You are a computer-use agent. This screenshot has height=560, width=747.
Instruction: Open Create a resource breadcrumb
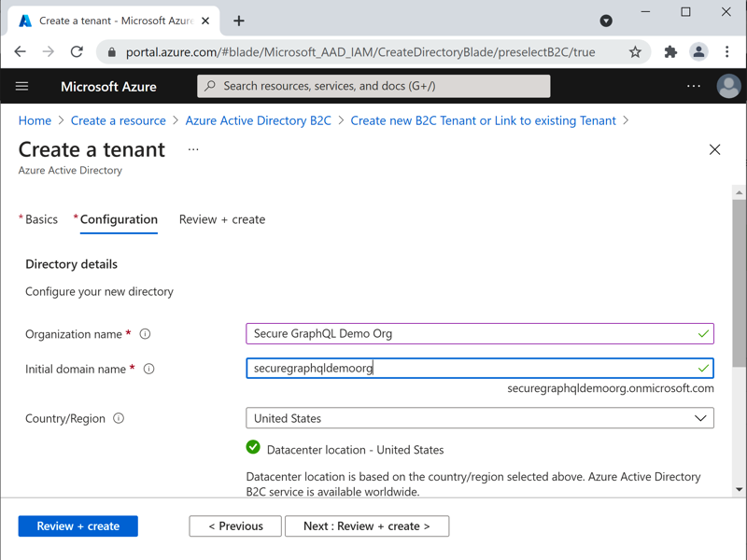coord(119,120)
